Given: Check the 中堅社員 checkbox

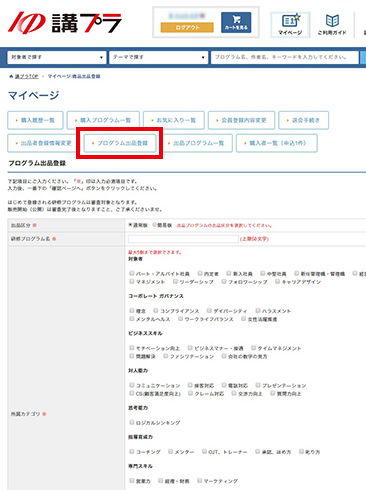Looking at the screenshot, I should (263, 273).
